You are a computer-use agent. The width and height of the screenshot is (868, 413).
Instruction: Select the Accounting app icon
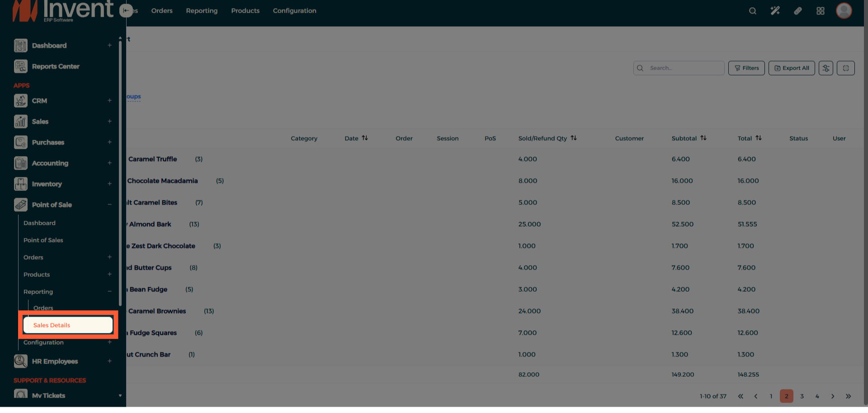(x=20, y=163)
